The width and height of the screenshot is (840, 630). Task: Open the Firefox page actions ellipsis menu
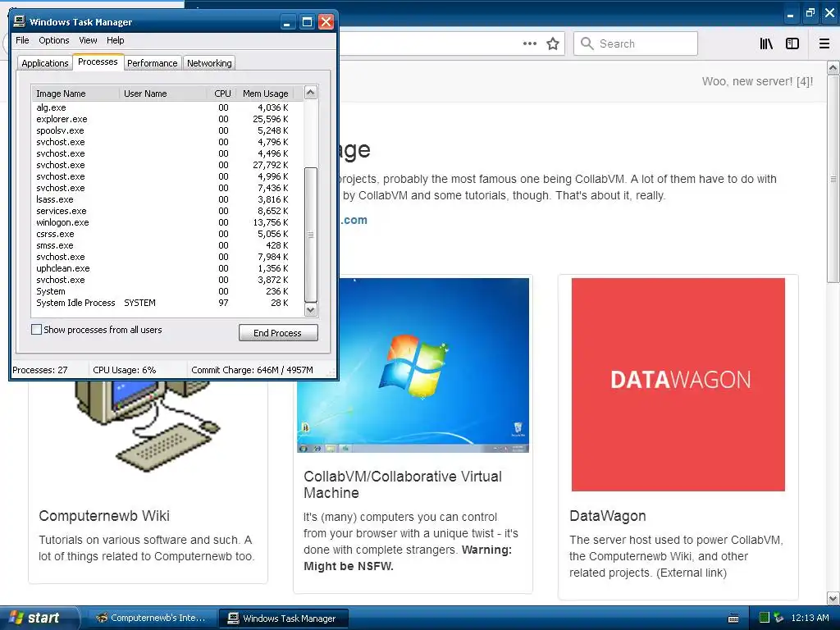(529, 43)
